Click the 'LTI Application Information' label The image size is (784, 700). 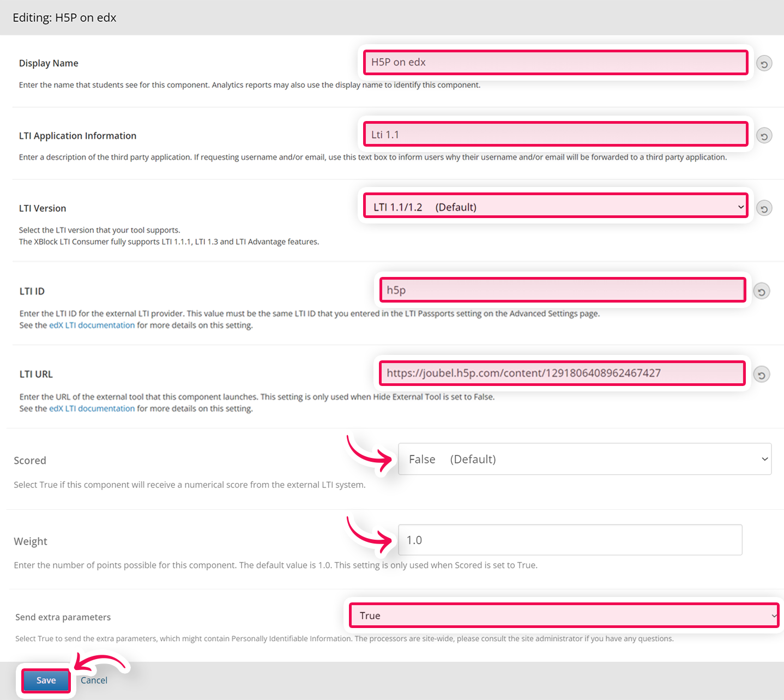point(77,136)
